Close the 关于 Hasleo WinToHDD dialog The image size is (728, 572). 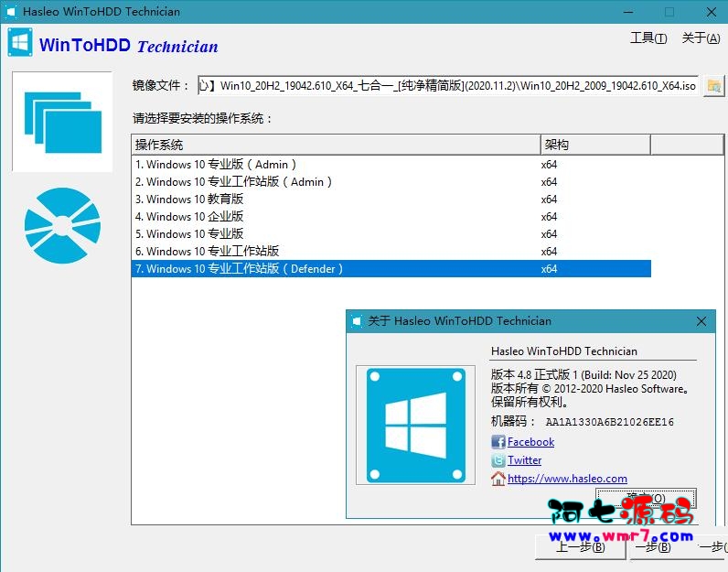701,321
